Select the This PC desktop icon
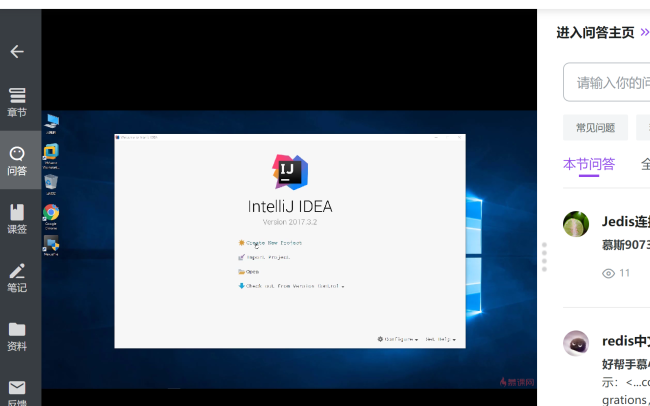 click(x=51, y=124)
